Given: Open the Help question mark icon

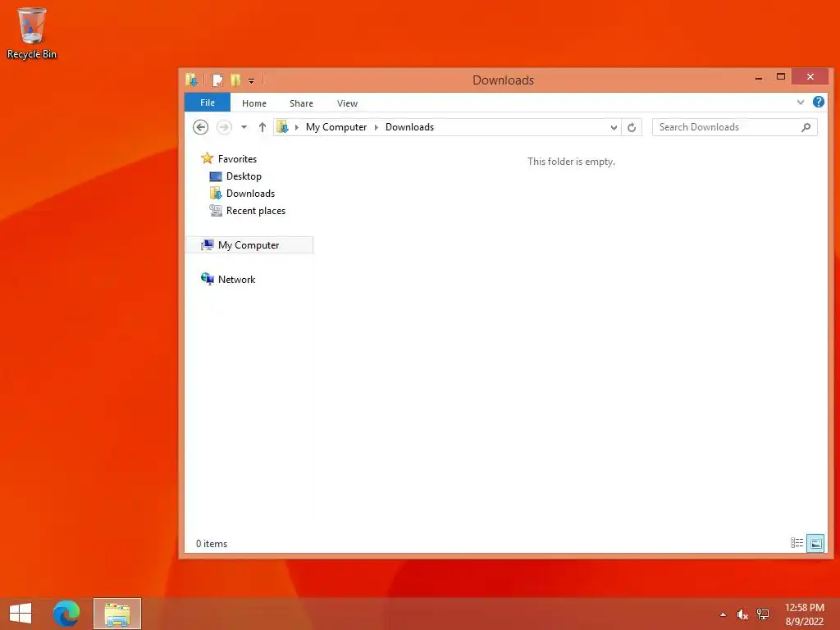Looking at the screenshot, I should [x=818, y=102].
